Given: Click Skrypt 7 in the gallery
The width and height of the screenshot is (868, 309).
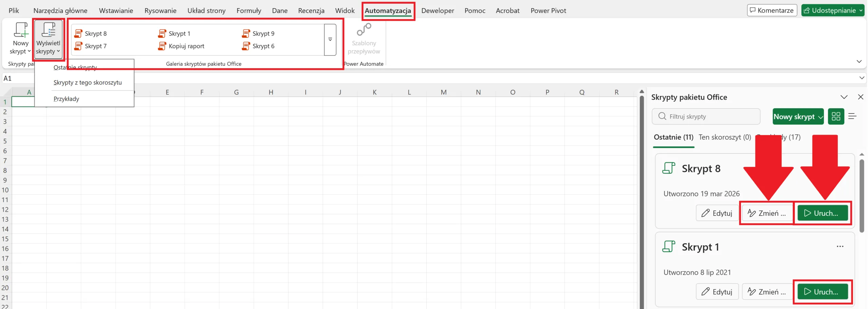Looking at the screenshot, I should click(x=91, y=46).
